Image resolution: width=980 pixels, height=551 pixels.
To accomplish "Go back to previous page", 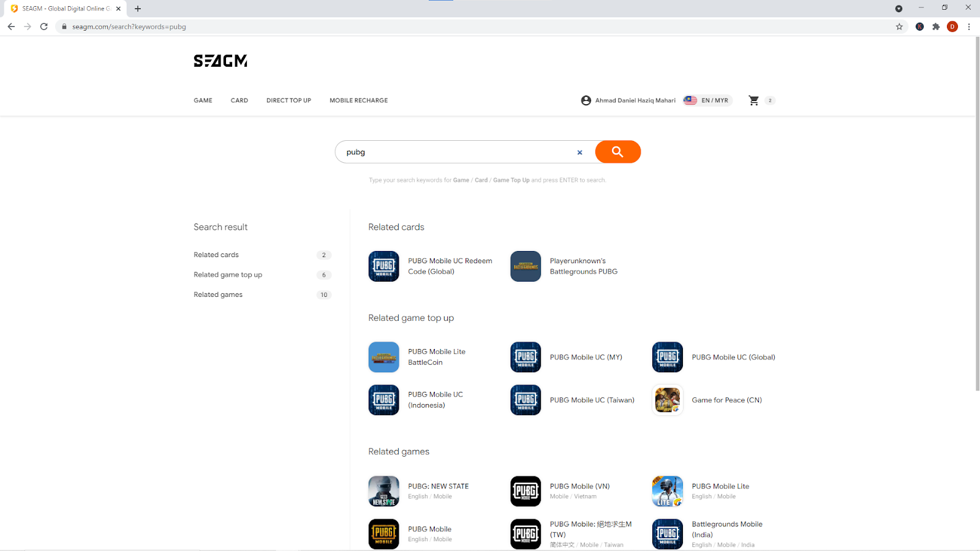I will coord(11,26).
